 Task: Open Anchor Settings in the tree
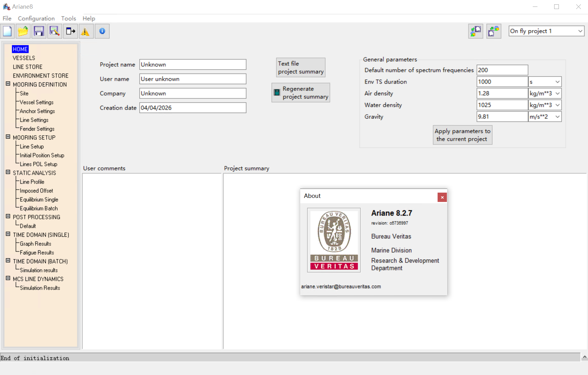tap(37, 111)
